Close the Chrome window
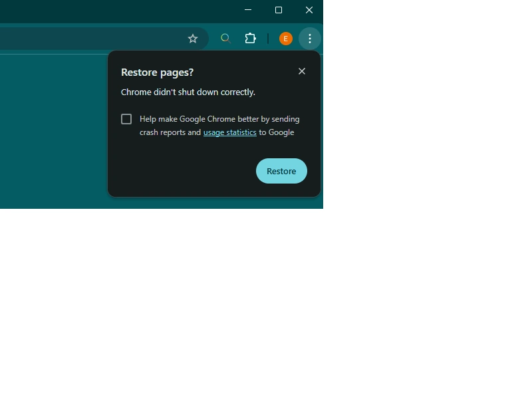The height and width of the screenshot is (399, 532). tap(309, 10)
